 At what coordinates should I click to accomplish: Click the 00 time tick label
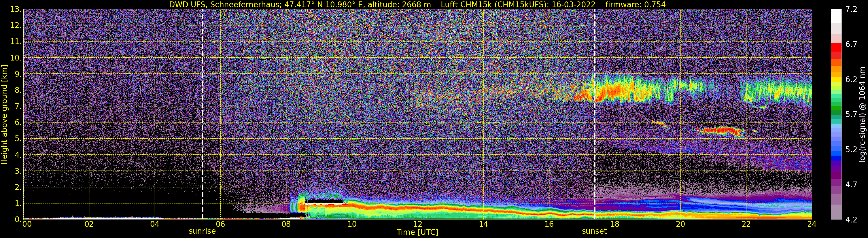click(x=27, y=224)
